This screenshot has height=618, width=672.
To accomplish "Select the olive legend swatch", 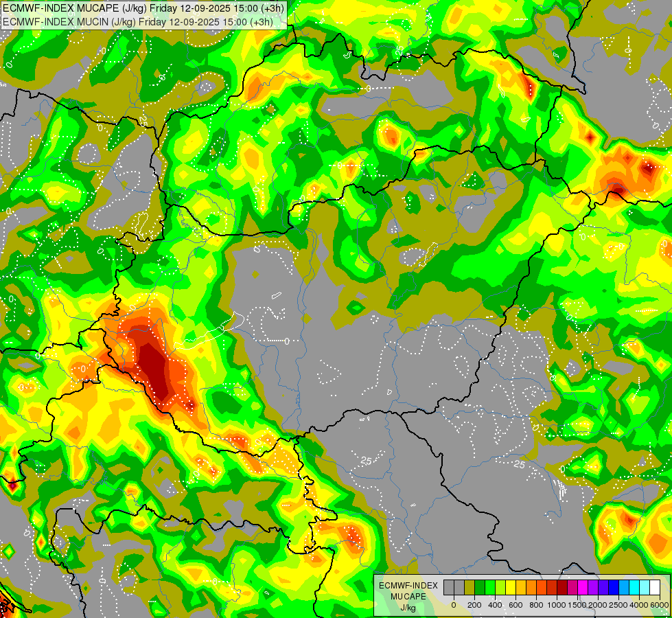I will (470, 587).
